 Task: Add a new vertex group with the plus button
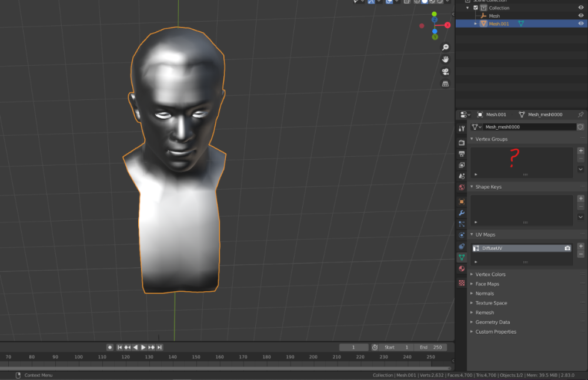(x=580, y=150)
